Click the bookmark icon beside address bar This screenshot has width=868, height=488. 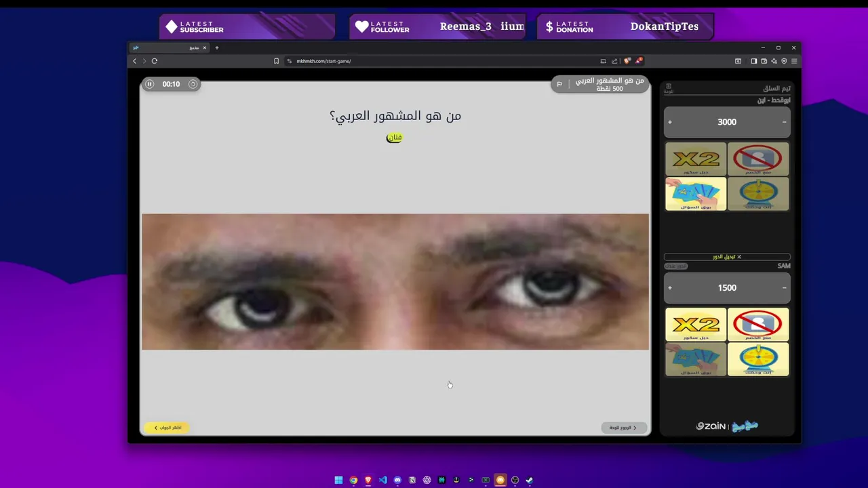click(276, 61)
